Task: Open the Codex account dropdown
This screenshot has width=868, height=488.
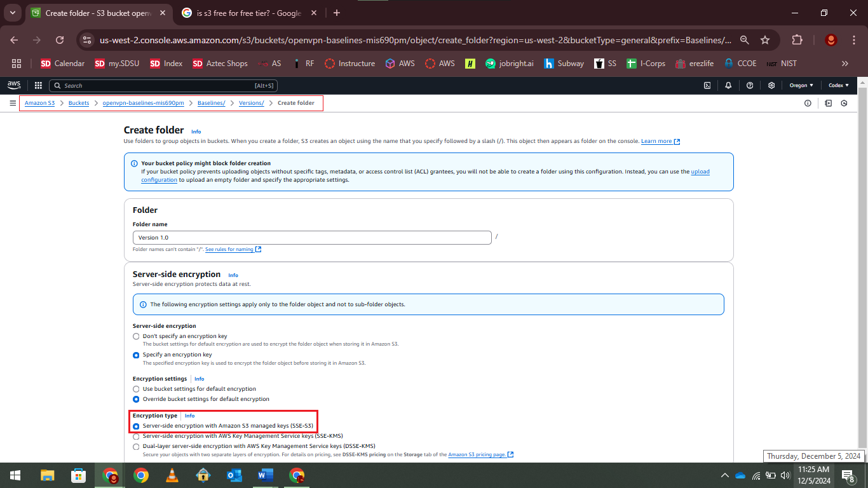Action: pyautogui.click(x=839, y=85)
